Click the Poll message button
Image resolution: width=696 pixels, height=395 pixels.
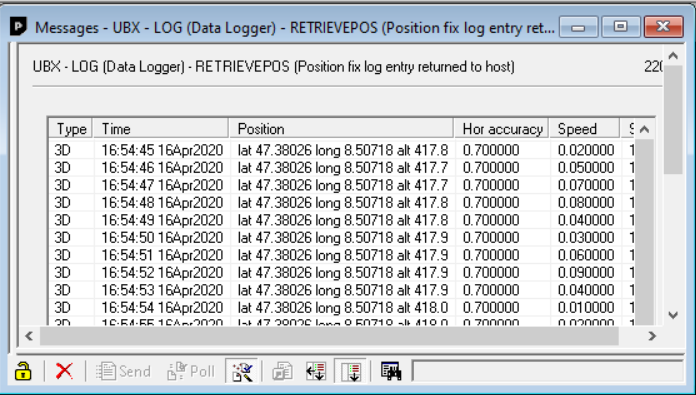pyautogui.click(x=191, y=371)
